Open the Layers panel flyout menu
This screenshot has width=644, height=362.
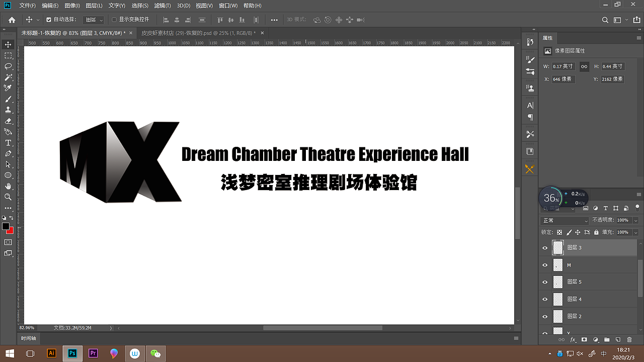click(x=639, y=195)
